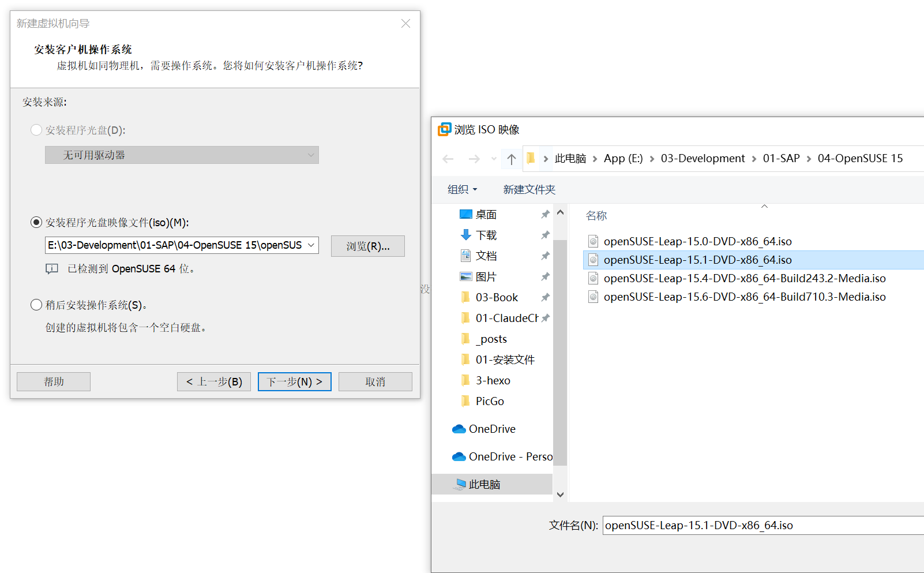924x573 pixels.
Task: Click the Next (下一步) button
Action: 294,381
